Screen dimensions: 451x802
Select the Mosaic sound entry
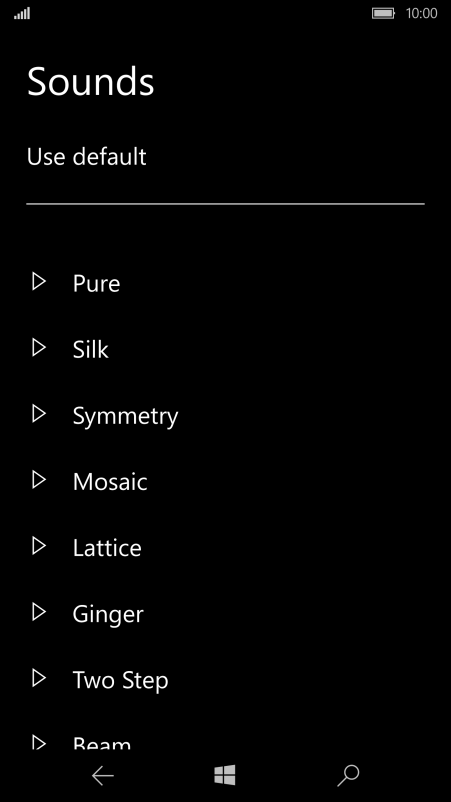(x=110, y=482)
